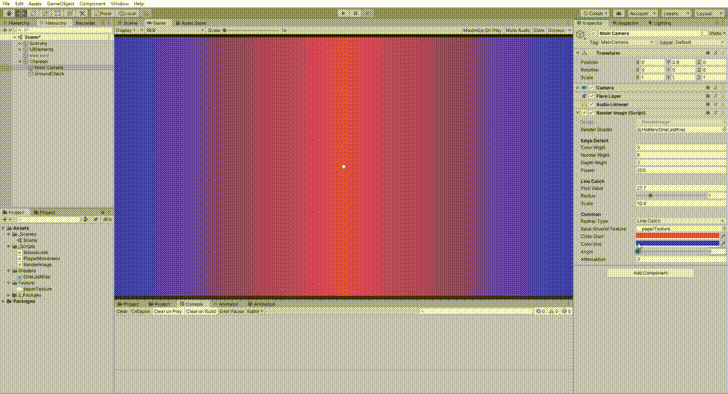Adjust the Angle slider
Viewport: 728px width, 394px height.
coord(671,252)
